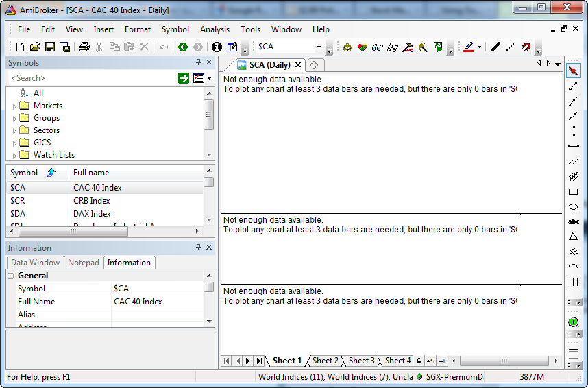Toggle the sheet lock icon
Screen dimensions: 588x388
point(419,361)
